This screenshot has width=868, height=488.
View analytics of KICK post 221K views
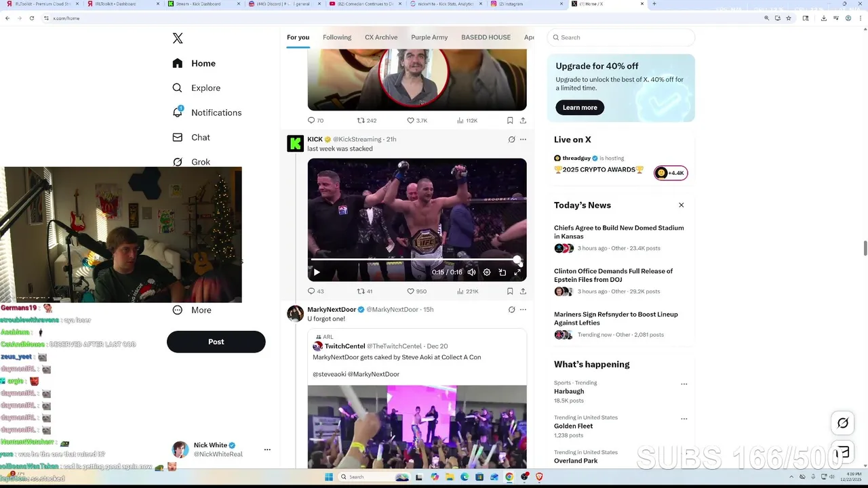click(467, 291)
